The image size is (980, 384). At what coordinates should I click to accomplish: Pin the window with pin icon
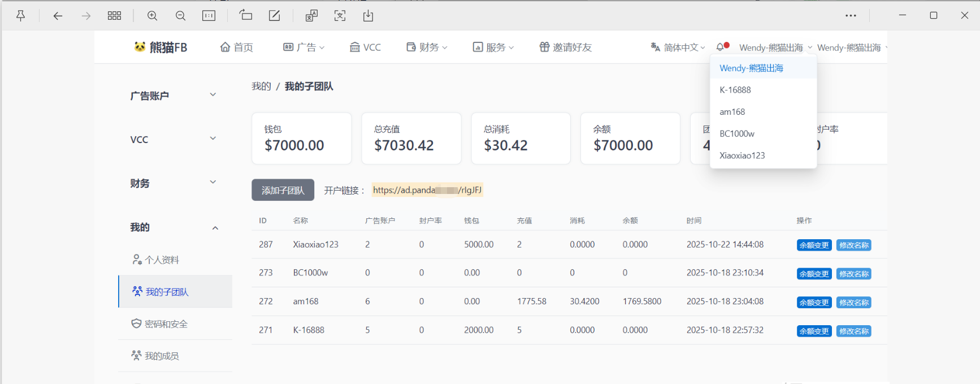pyautogui.click(x=20, y=16)
